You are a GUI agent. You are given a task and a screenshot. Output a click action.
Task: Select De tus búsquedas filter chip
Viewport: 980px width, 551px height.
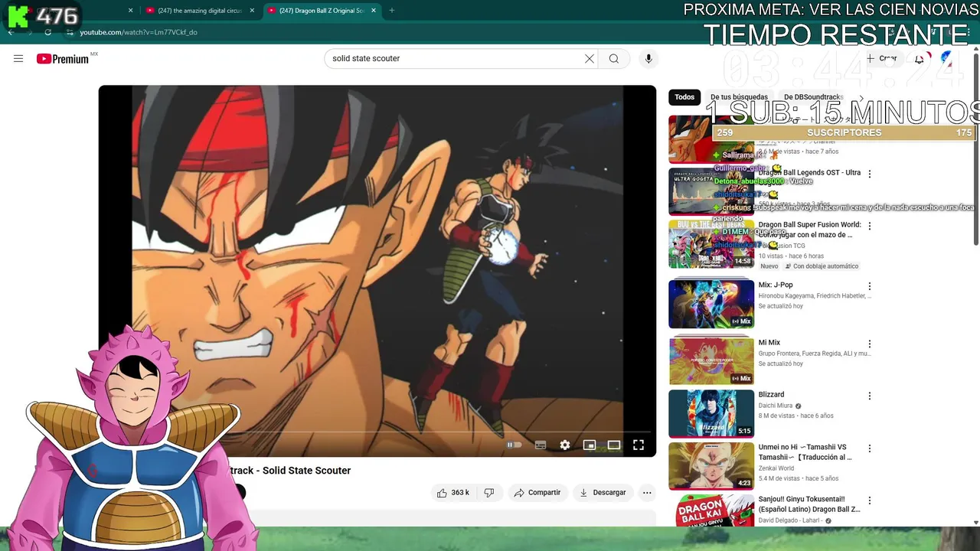coord(739,97)
